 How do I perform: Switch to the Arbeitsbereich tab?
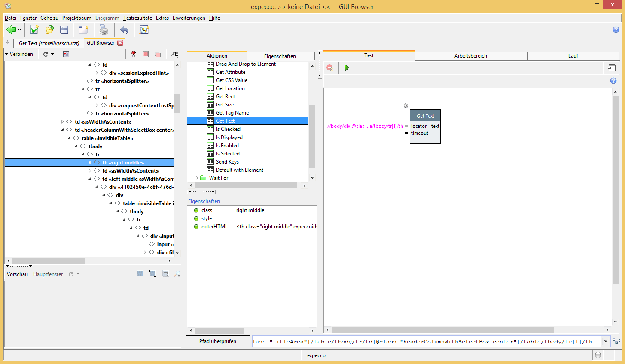coord(470,56)
